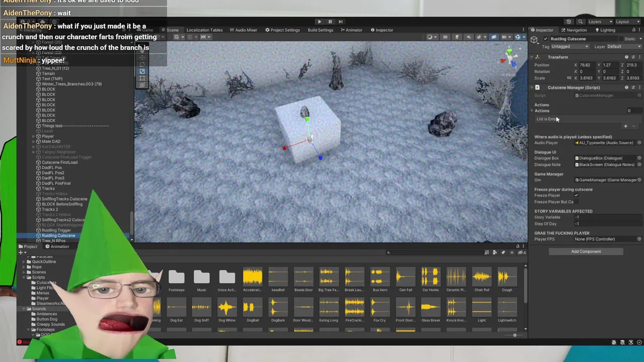Select the Bus Horn audio clip

pos(380,280)
